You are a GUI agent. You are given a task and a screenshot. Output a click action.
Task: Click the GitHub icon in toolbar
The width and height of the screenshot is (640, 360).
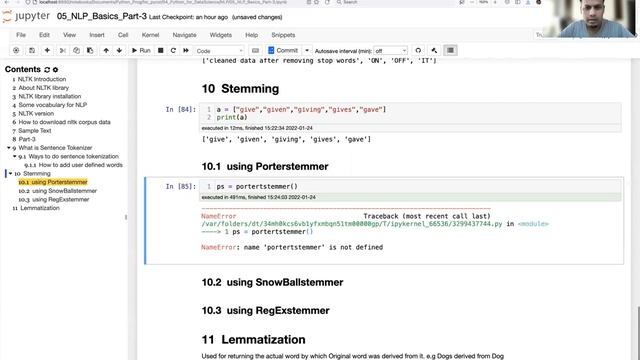click(418, 50)
